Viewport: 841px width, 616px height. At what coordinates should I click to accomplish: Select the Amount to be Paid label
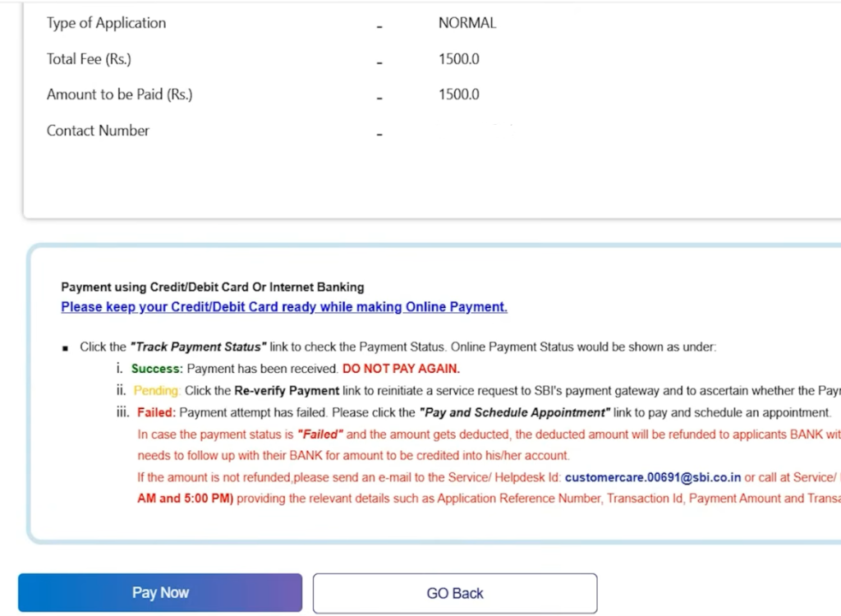119,94
